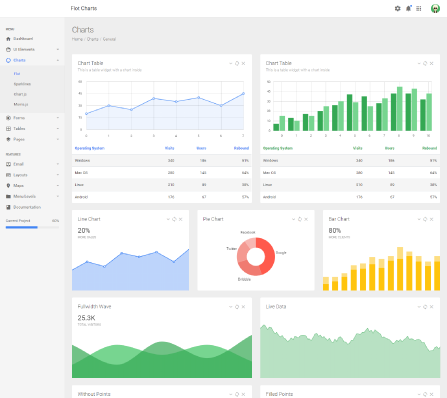Click the Email sidebar icon
447x398 pixels.
tap(8, 164)
